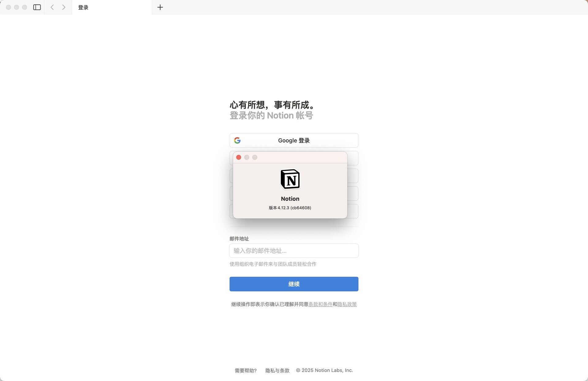
Task: Click the forward navigation arrow
Action: 64,7
